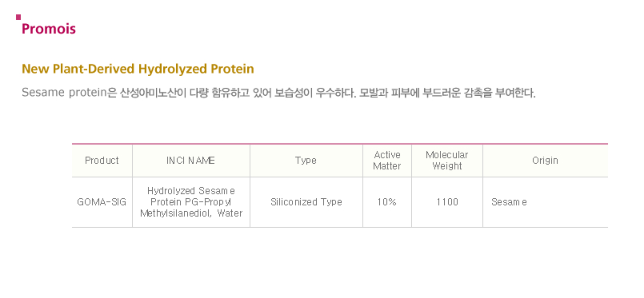Select the Siliconized Type cell
The height and width of the screenshot is (298, 644).
[x=306, y=202]
